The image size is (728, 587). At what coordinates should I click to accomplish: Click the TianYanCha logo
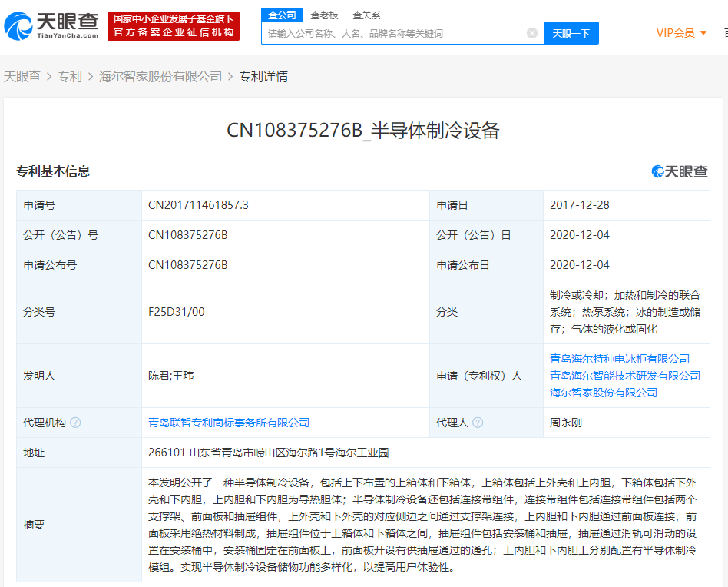[51, 26]
